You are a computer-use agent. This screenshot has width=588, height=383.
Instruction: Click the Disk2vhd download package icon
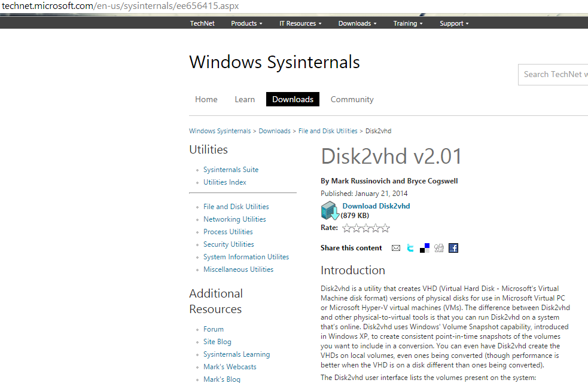coord(330,210)
